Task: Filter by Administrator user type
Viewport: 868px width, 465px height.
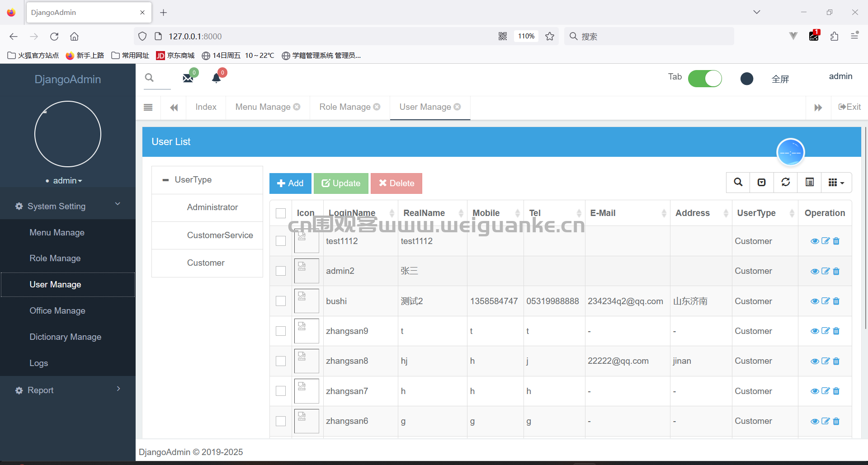Action: point(212,207)
